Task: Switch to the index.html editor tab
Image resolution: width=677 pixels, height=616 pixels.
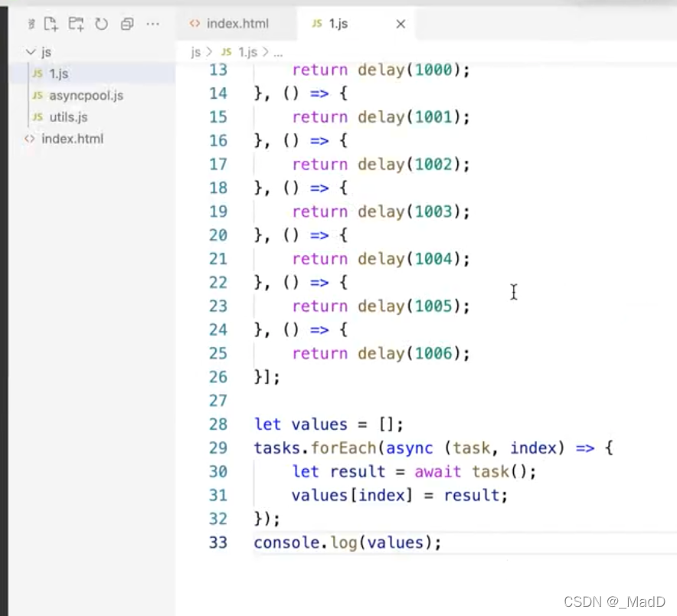Action: tap(237, 23)
